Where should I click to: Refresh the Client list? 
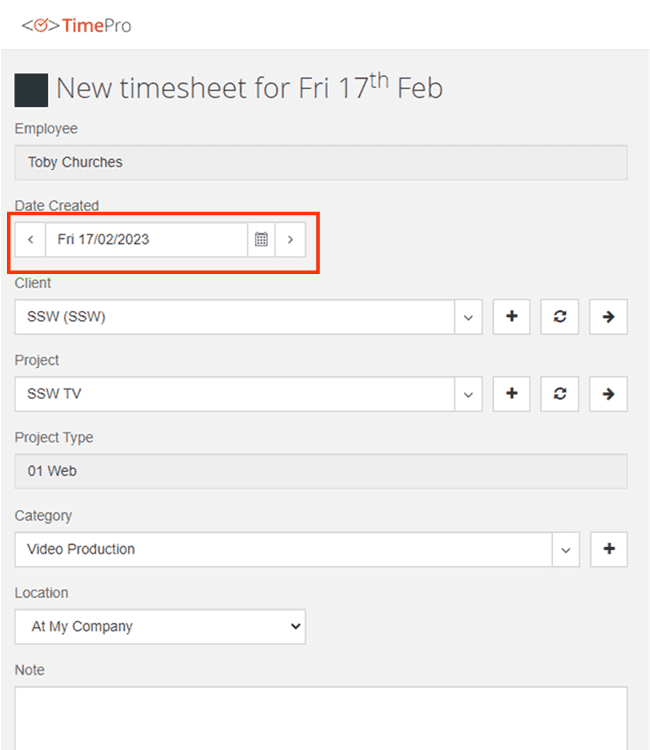coord(560,317)
